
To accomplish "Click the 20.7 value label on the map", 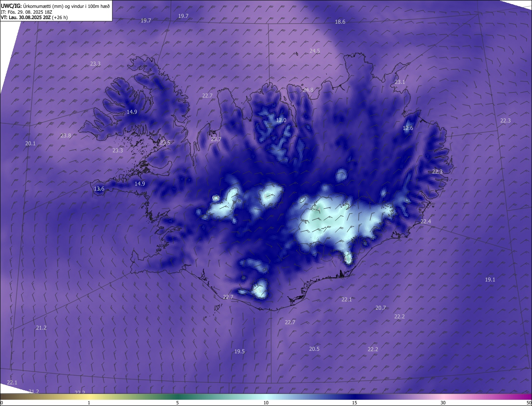I will (x=381, y=308).
